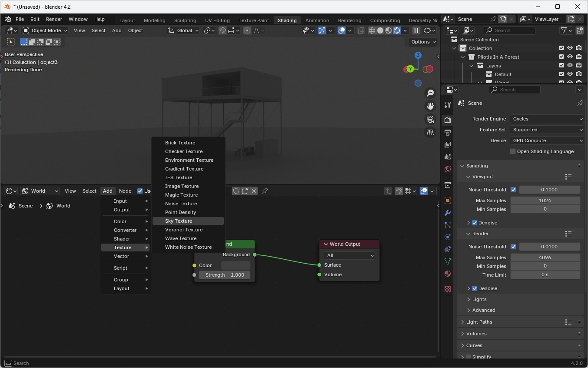Disable the Viewport Denoise checkbox
Viewport: 588px width, 368px height.
click(475, 223)
